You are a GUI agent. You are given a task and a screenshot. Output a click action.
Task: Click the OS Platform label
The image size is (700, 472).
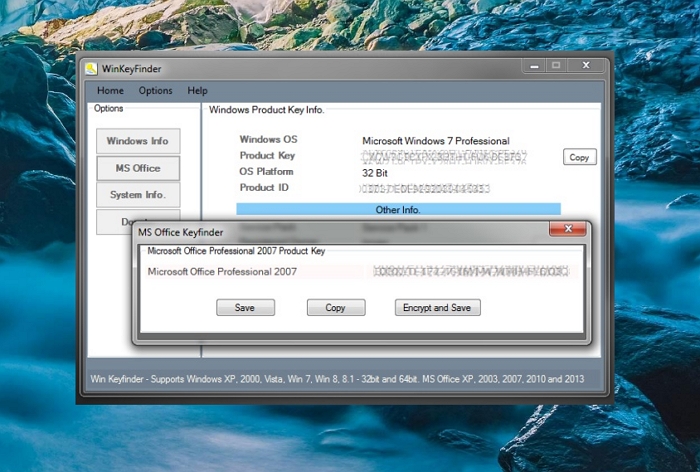point(266,171)
